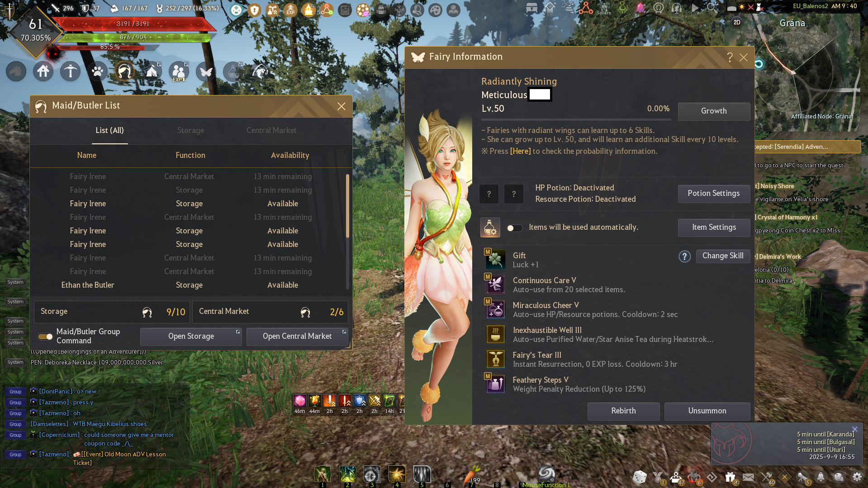Image resolution: width=868 pixels, height=488 pixels.
Task: Click the potion flask icon in top bar
Action: click(x=233, y=71)
